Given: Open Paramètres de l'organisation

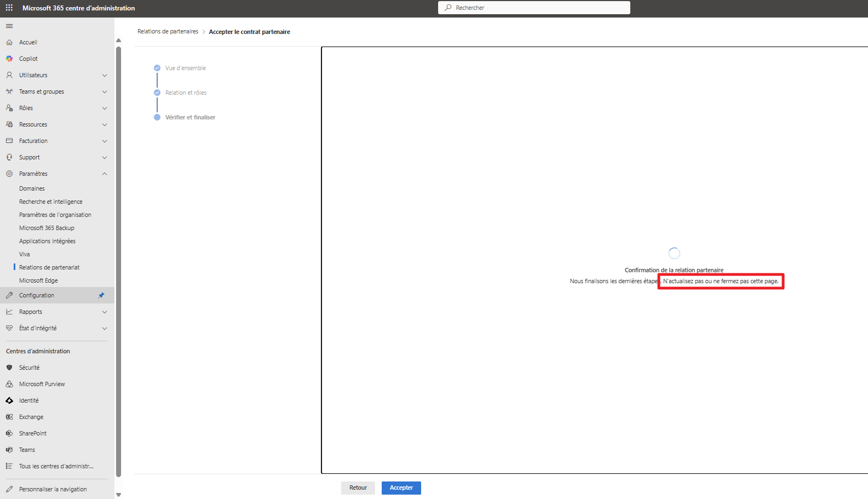Looking at the screenshot, I should [x=55, y=215].
